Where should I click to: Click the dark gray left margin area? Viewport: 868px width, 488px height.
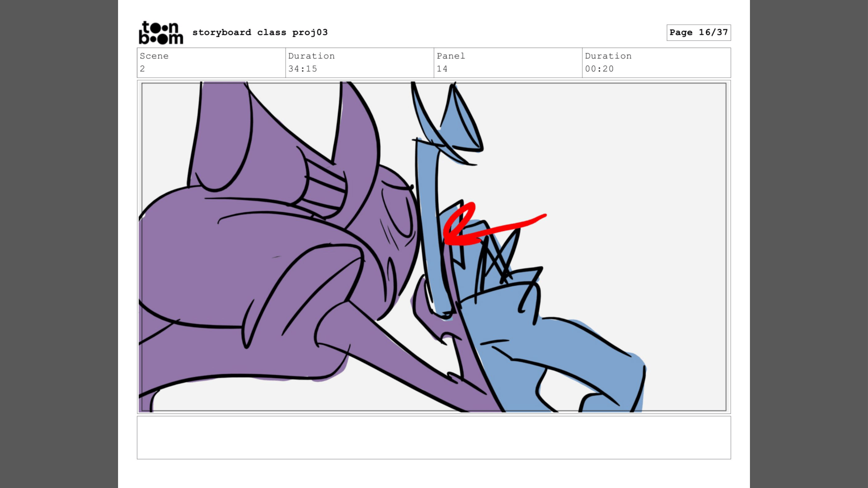(x=59, y=244)
